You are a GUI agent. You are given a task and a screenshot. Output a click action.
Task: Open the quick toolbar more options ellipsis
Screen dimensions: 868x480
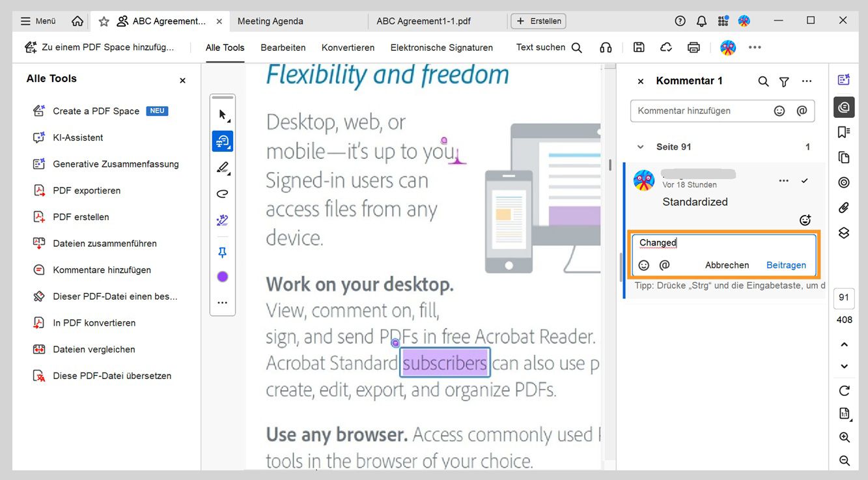click(223, 303)
